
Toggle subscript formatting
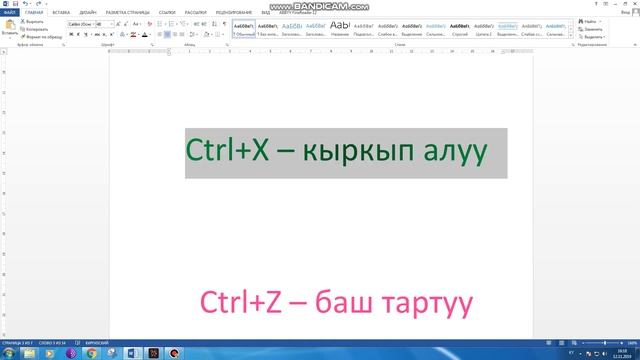(104, 35)
